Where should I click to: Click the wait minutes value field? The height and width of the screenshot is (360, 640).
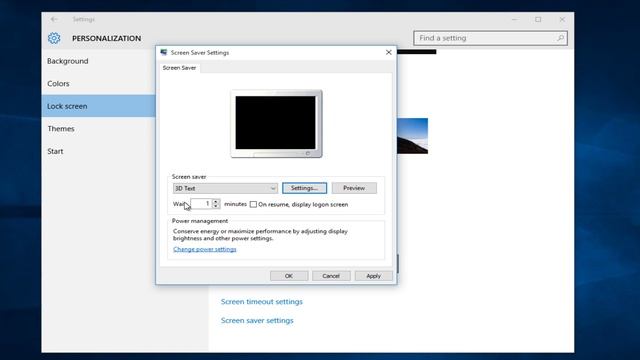click(x=202, y=204)
